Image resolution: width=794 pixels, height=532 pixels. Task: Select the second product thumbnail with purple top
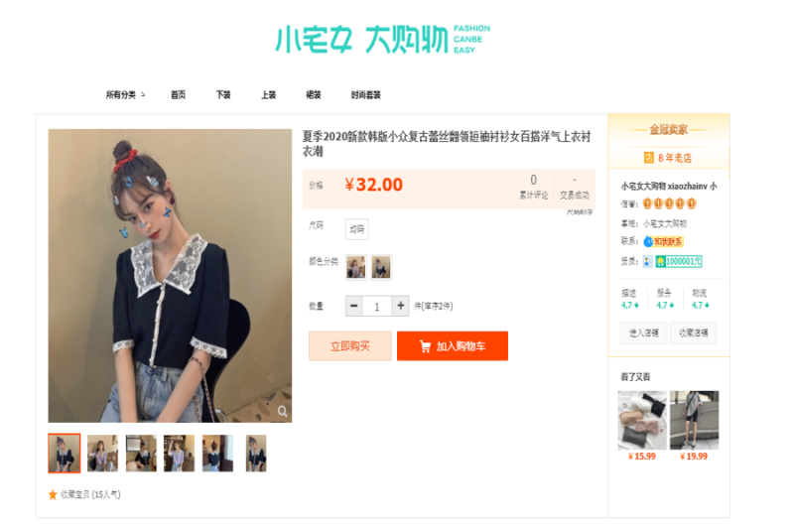pos(102,453)
